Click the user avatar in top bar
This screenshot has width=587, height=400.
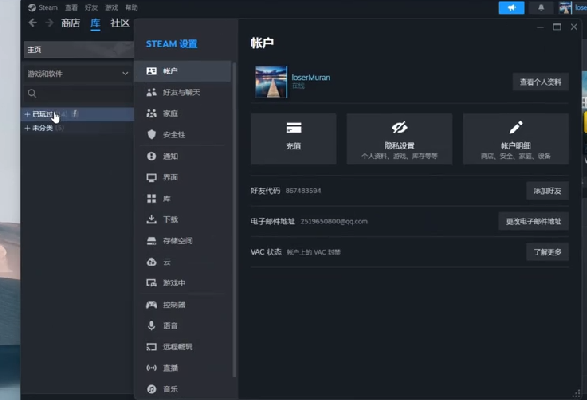pos(565,7)
